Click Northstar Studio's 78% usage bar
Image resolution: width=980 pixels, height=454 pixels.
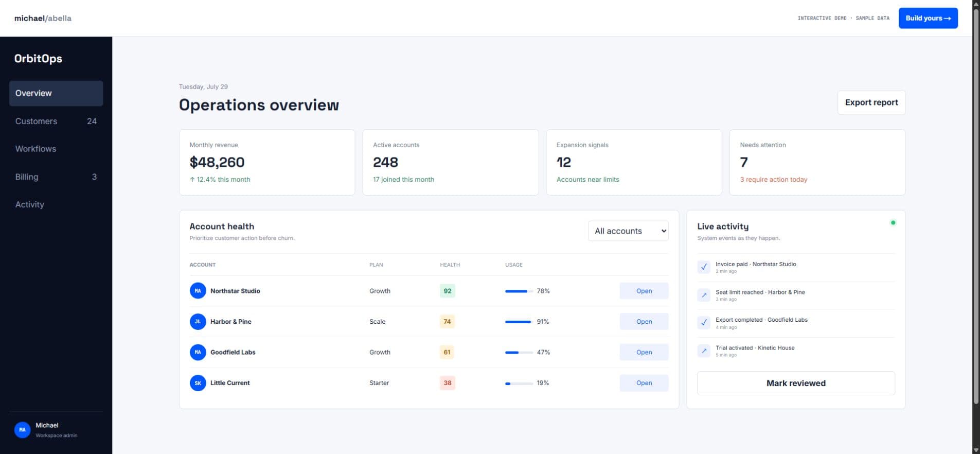[x=519, y=291]
